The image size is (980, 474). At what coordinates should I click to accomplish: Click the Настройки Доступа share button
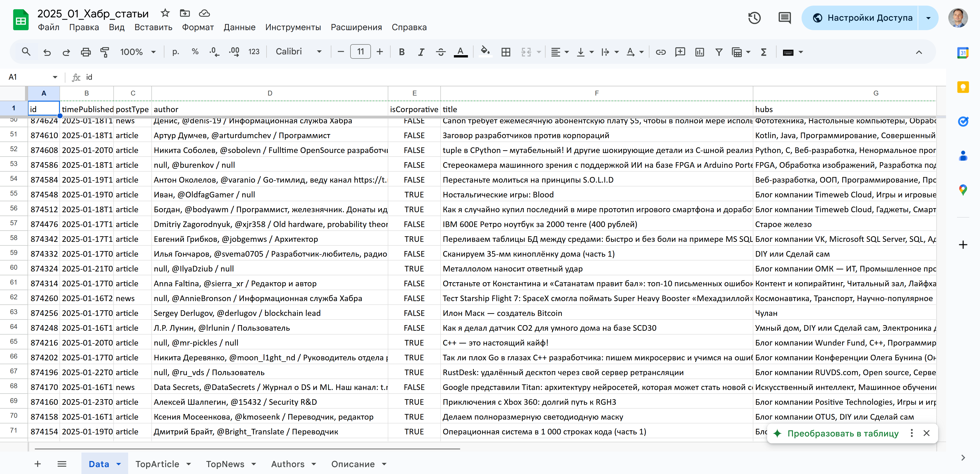pyautogui.click(x=862, y=18)
